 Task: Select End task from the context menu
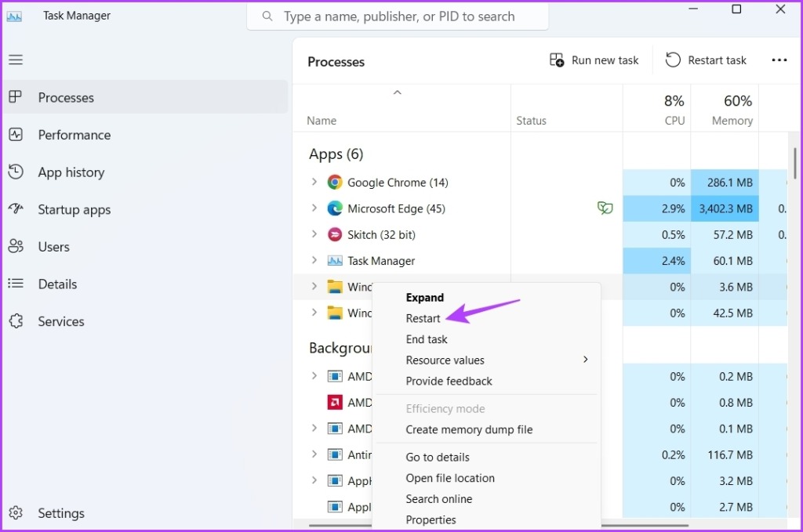coord(427,338)
